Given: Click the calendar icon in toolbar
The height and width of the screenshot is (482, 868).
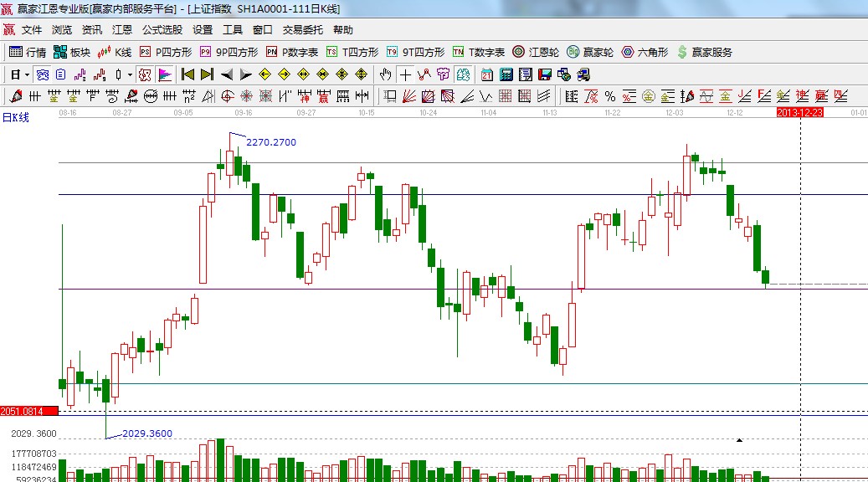Looking at the screenshot, I should 487,74.
